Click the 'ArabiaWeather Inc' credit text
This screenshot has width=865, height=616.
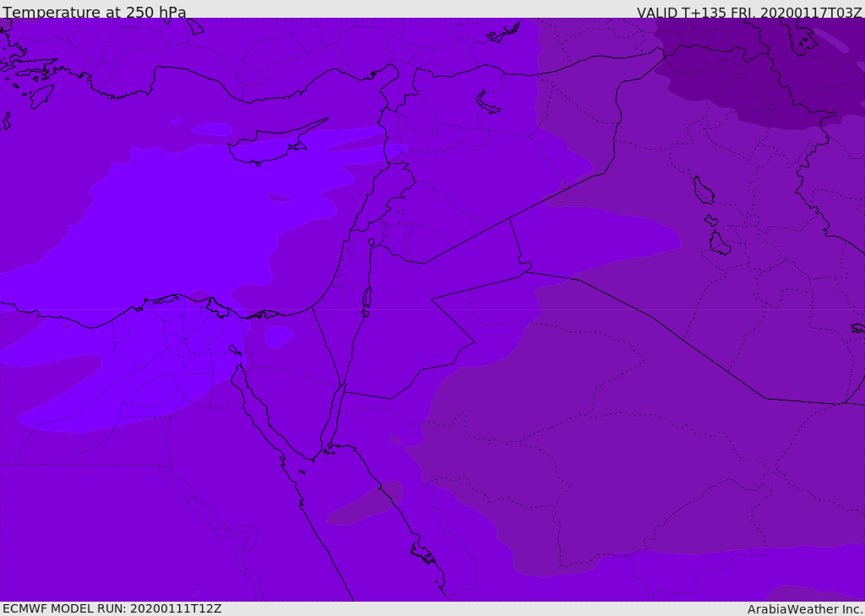pyautogui.click(x=804, y=609)
